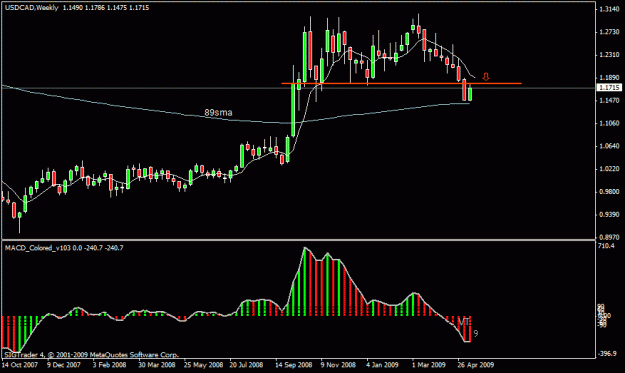
Task: Click the 4 Jan 2009 date label
Action: [x=382, y=365]
